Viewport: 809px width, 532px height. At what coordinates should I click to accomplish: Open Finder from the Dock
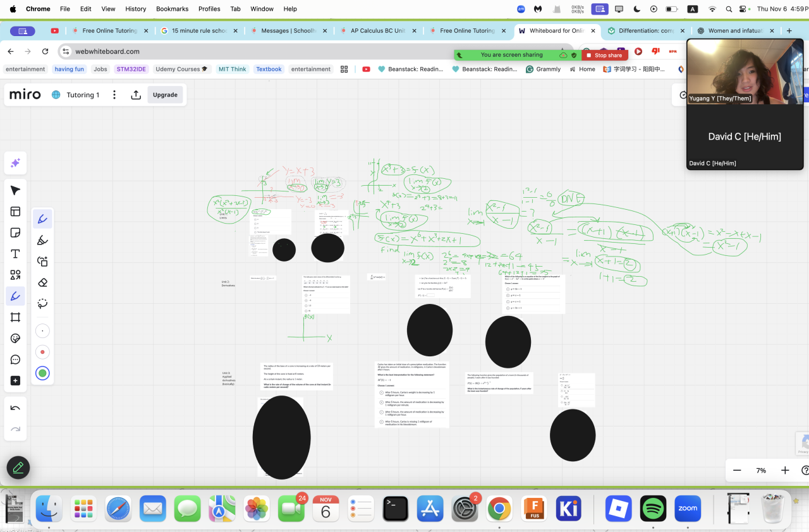click(49, 508)
